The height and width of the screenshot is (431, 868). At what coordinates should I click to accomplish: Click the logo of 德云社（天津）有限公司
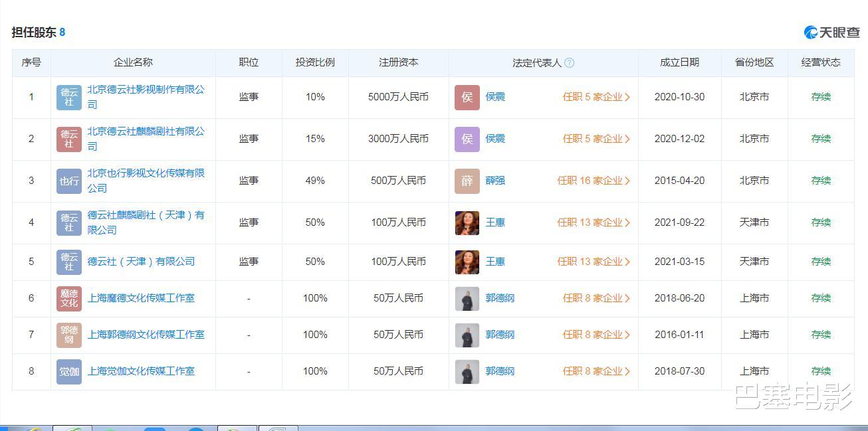click(69, 262)
